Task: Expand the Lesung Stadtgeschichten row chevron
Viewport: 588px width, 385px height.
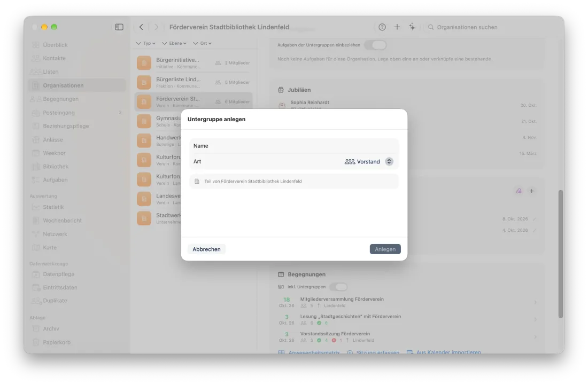Action: pos(535,319)
